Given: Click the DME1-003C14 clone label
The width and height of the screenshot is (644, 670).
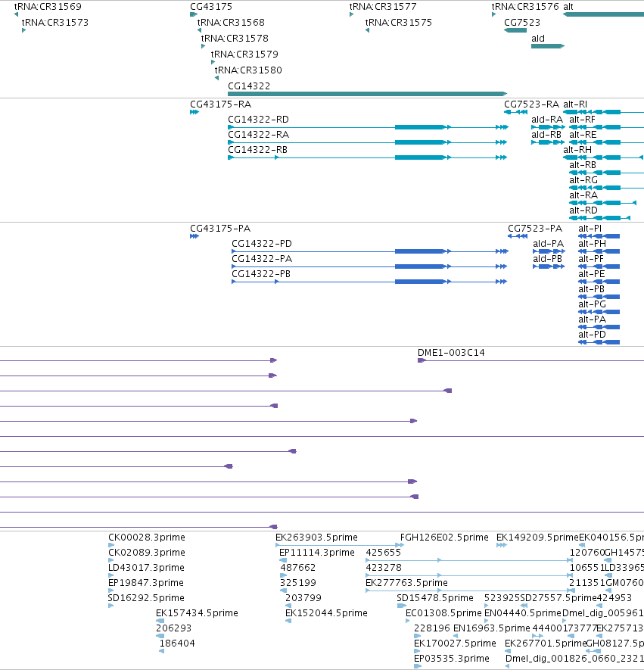Looking at the screenshot, I should [x=451, y=353].
